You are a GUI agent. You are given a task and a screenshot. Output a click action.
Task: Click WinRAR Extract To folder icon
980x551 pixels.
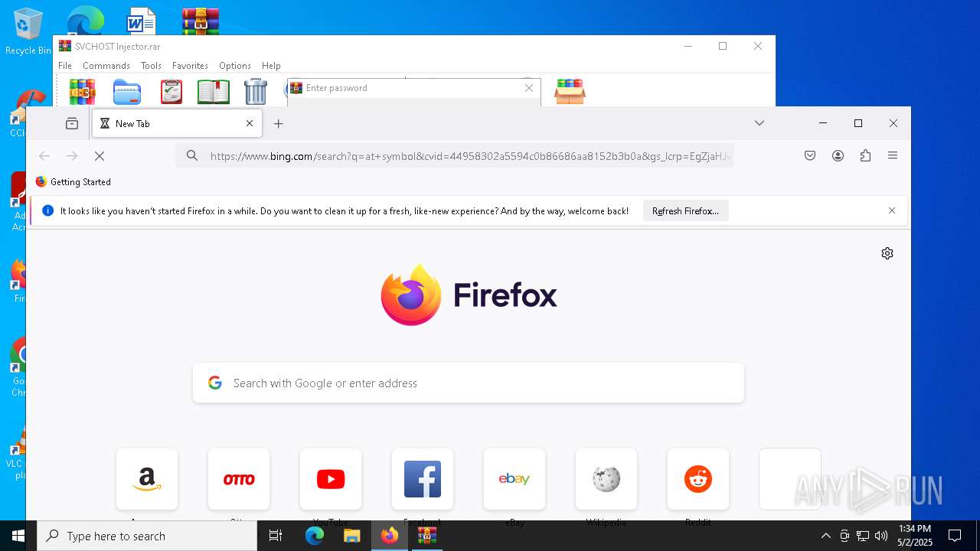click(x=127, y=92)
